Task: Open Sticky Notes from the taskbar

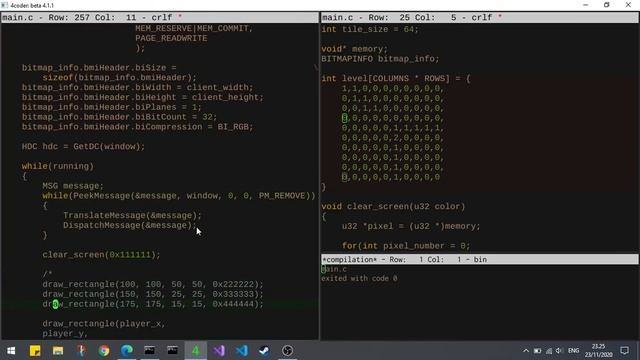Action: pyautogui.click(x=35, y=351)
